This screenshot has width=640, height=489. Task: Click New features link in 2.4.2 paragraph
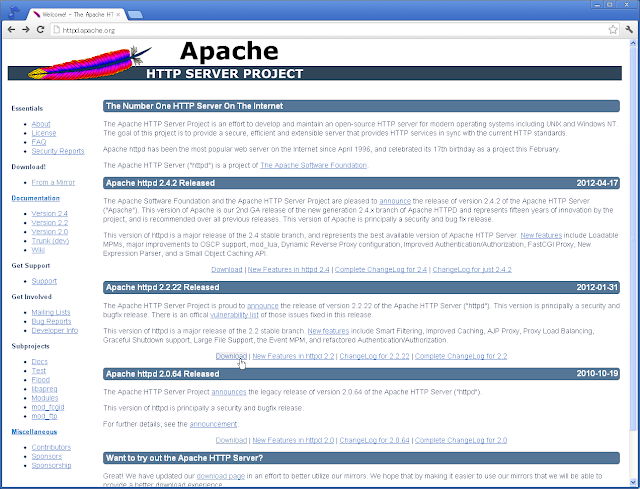541,236
